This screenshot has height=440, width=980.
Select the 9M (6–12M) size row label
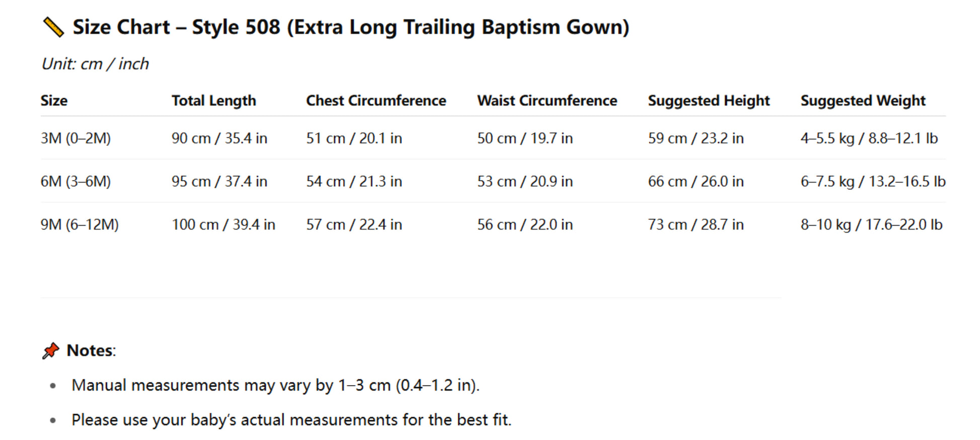(x=80, y=225)
